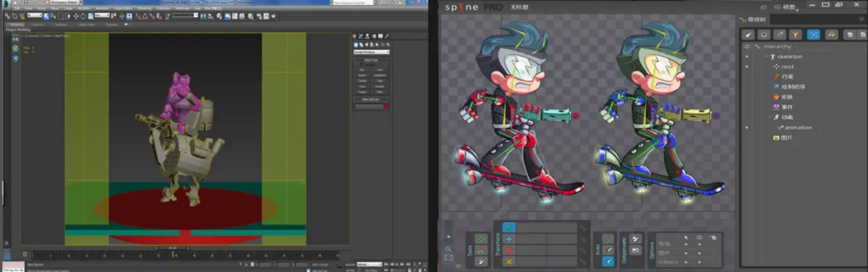Open the Standard Primitives dropdown in Max
Screen dimensions: 868x272
tap(371, 52)
